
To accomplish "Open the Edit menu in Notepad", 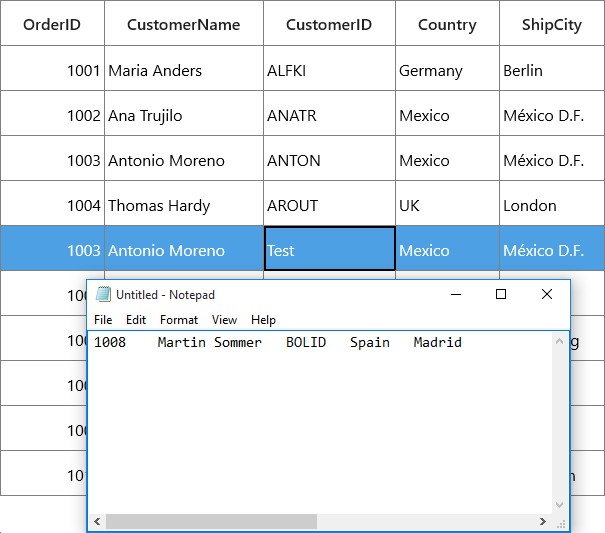I will (x=136, y=320).
